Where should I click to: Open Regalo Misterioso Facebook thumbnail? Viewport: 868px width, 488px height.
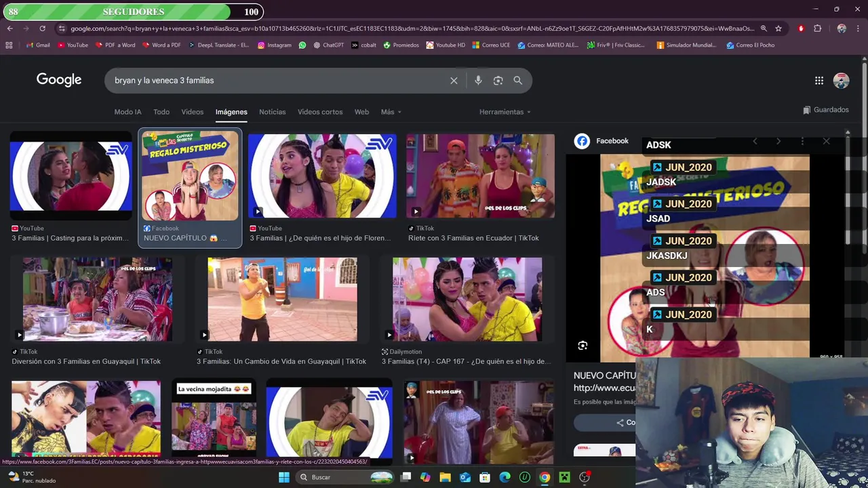coord(190,176)
